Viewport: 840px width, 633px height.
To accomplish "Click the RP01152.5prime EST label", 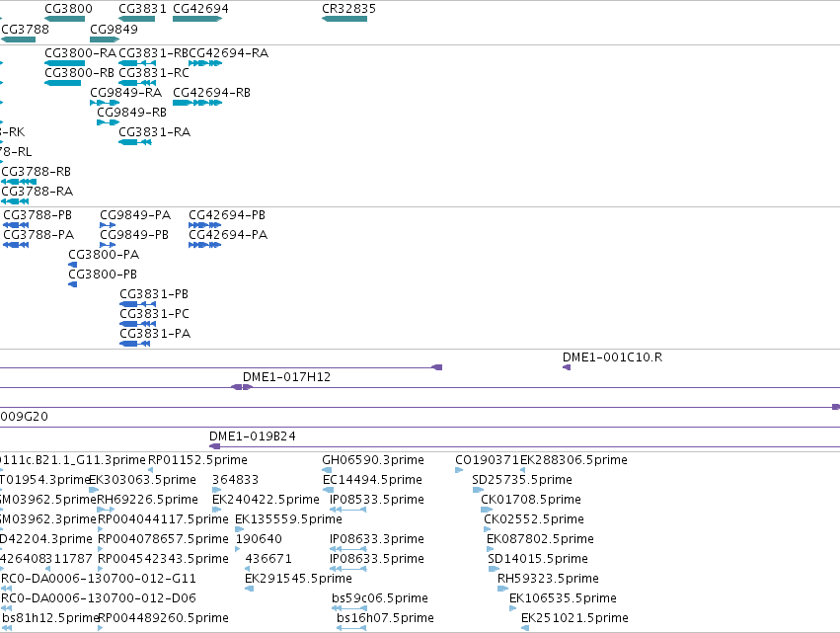I will (197, 460).
